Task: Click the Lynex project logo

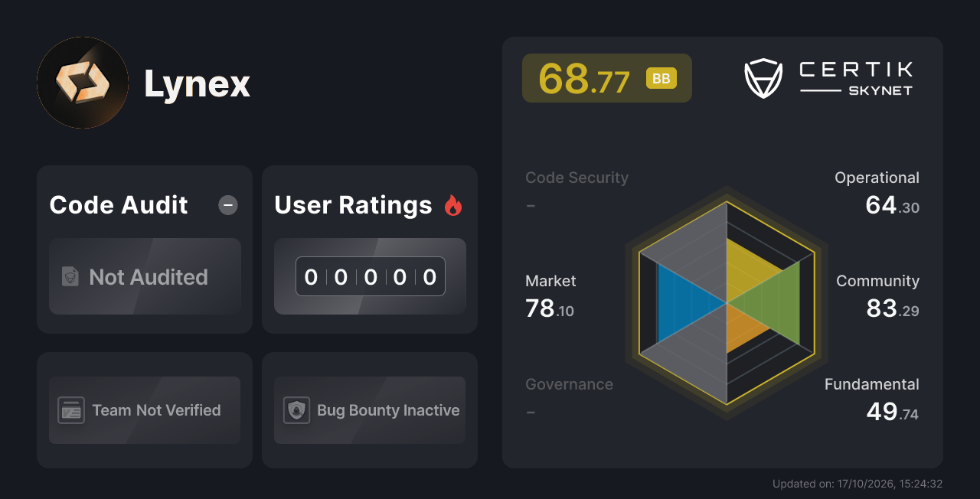Action: (x=83, y=83)
